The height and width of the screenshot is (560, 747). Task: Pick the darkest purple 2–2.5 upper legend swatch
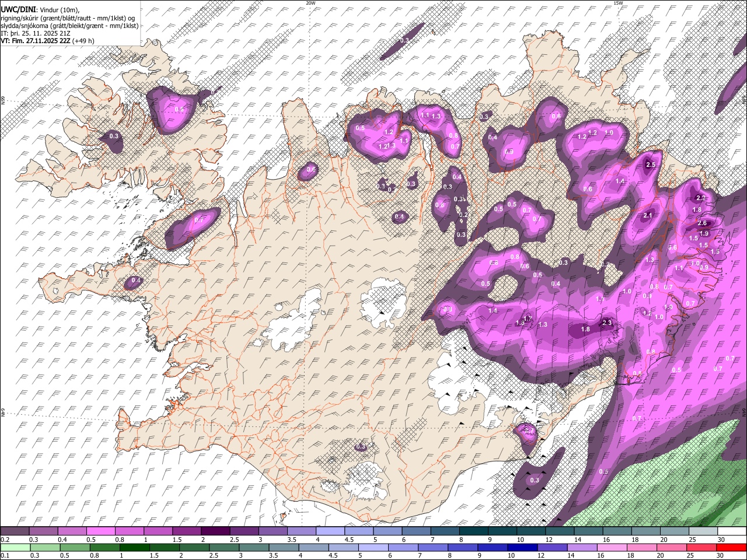click(215, 531)
